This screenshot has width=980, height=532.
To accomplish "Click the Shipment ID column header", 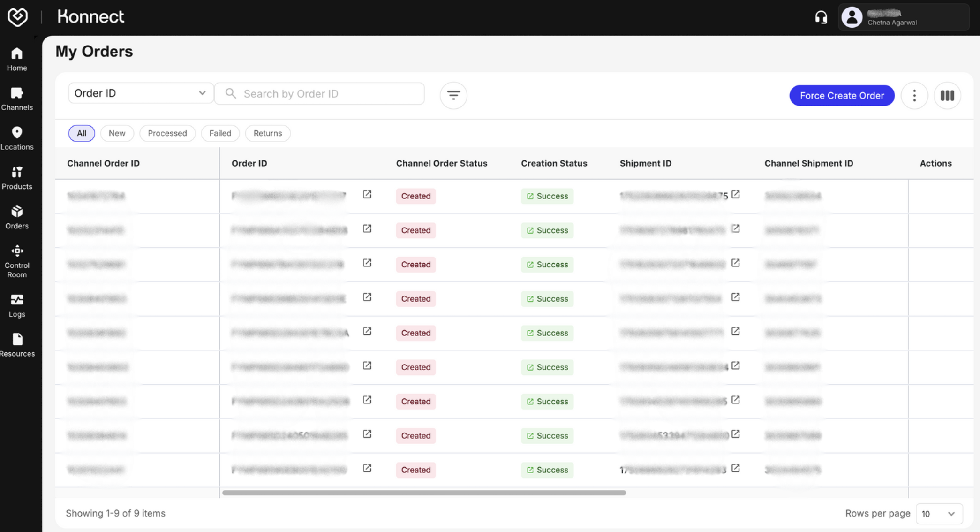I will pyautogui.click(x=645, y=163).
